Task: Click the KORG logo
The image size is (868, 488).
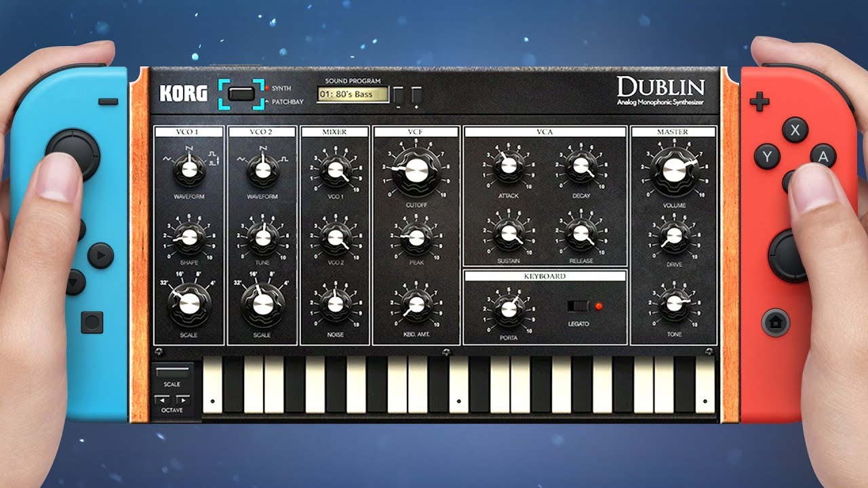Action: click(x=183, y=94)
